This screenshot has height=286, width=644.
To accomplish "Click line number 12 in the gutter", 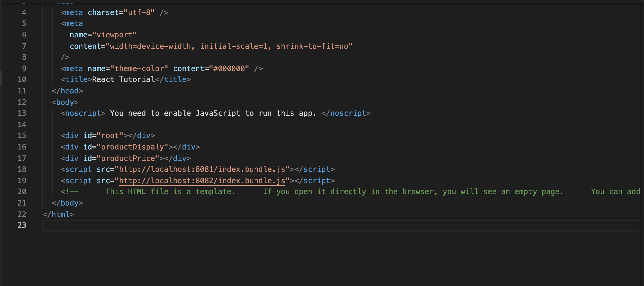I will pyautogui.click(x=22, y=102).
